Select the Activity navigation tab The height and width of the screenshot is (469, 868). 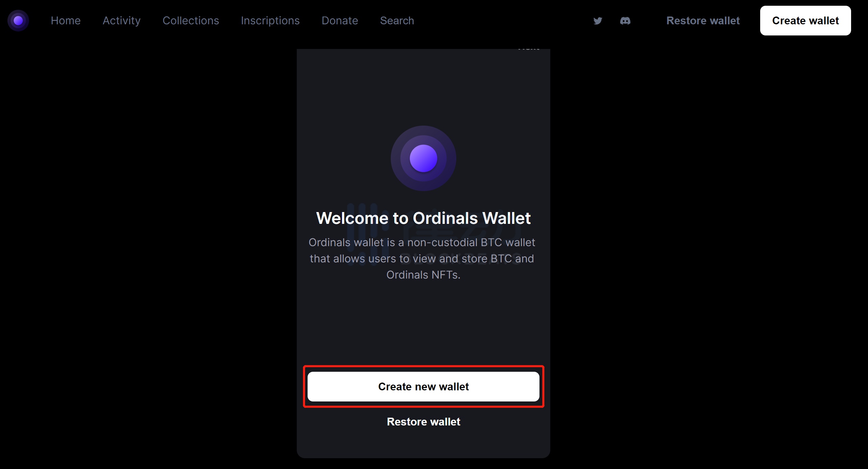tap(121, 21)
